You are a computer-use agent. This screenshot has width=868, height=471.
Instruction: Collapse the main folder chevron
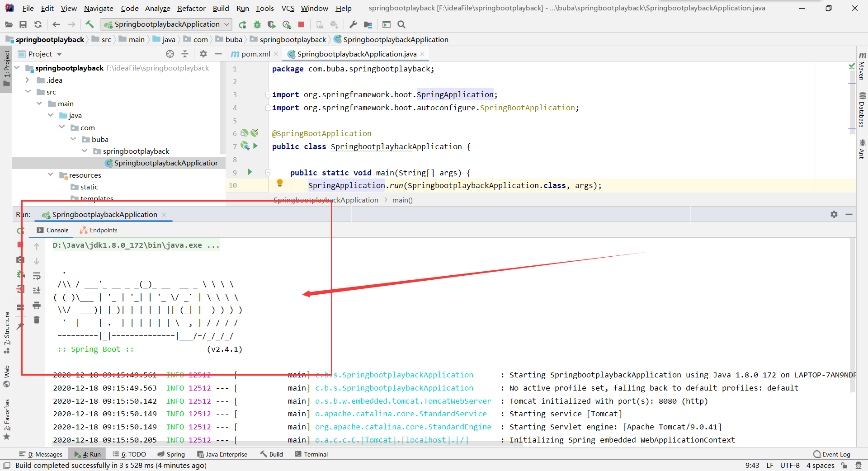[x=39, y=104]
